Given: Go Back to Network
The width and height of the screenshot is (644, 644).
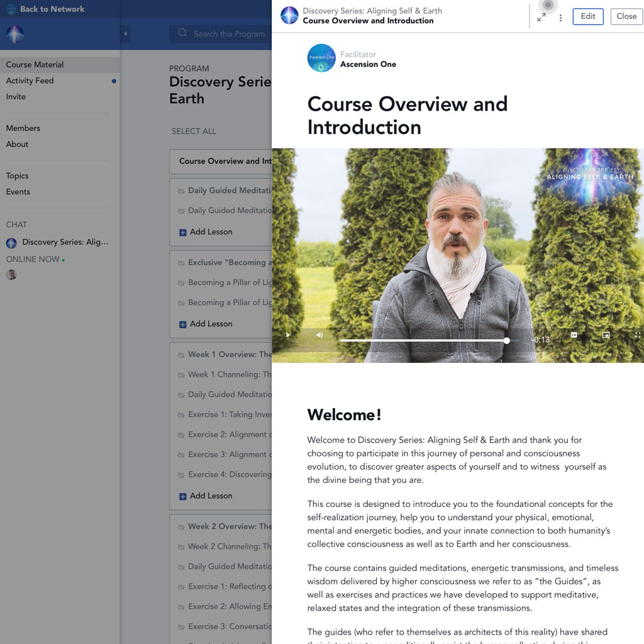Looking at the screenshot, I should point(52,9).
